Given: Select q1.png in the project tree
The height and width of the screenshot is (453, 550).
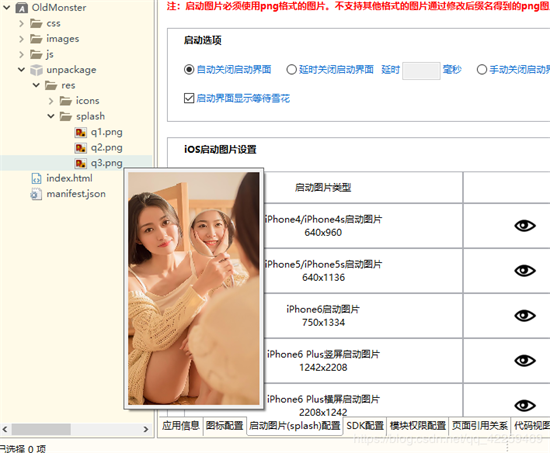Looking at the screenshot, I should coord(107,132).
